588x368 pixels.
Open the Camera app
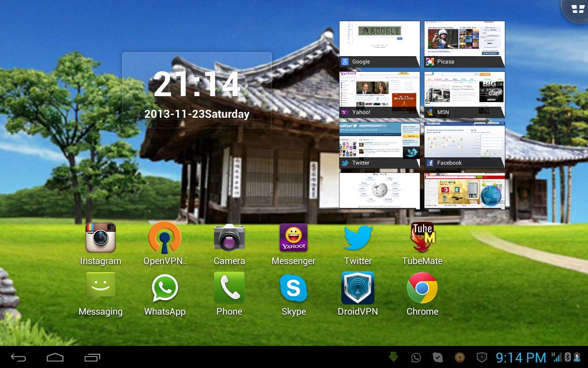tap(229, 238)
